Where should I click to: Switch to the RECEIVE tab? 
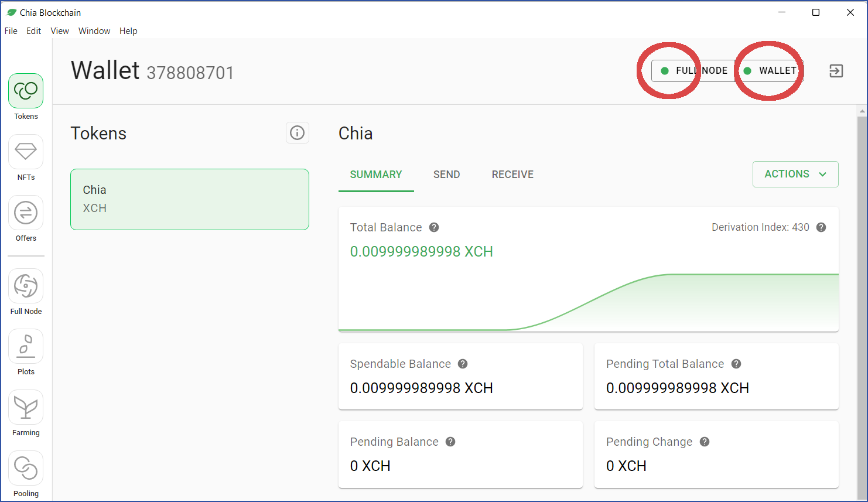pyautogui.click(x=512, y=175)
